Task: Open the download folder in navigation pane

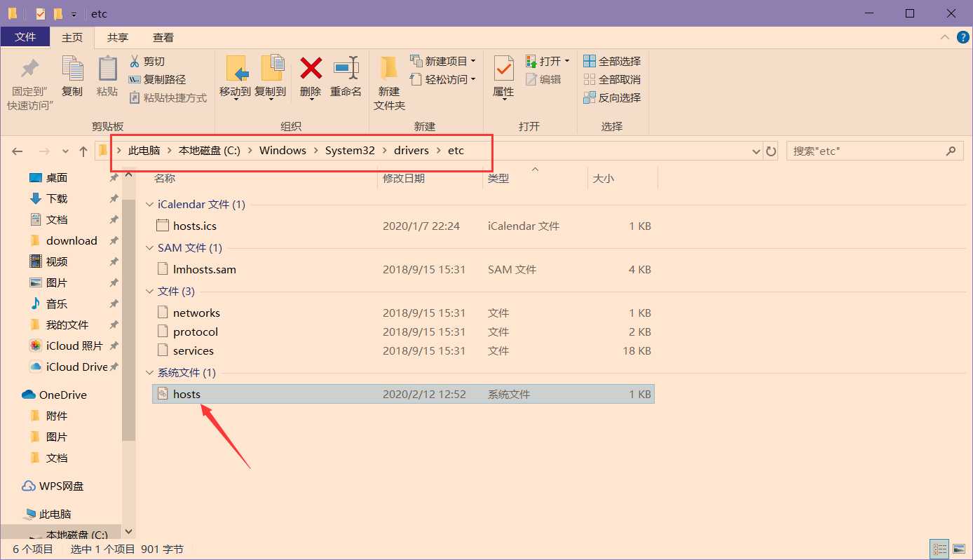Action: (72, 240)
